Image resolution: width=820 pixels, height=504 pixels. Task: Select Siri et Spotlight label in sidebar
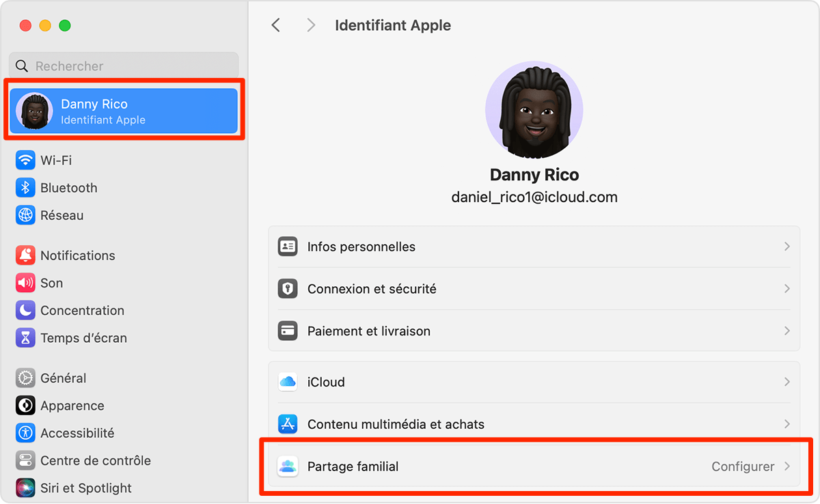point(86,488)
